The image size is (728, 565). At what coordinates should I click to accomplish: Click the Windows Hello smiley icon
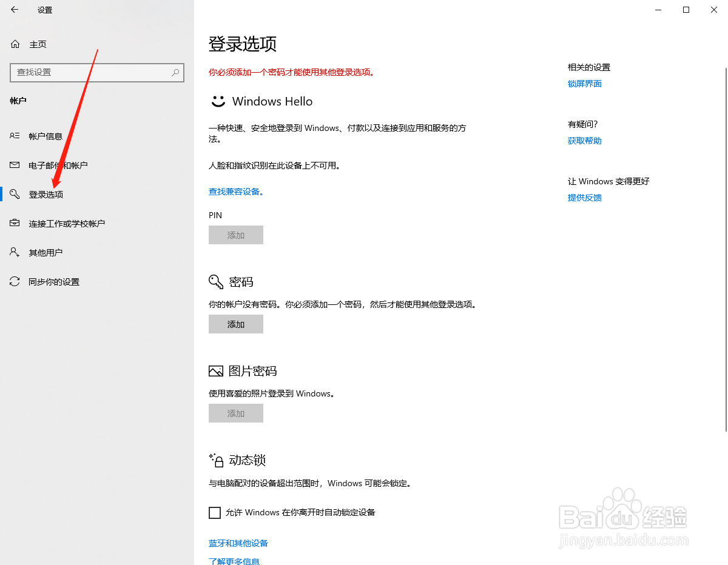[x=218, y=101]
